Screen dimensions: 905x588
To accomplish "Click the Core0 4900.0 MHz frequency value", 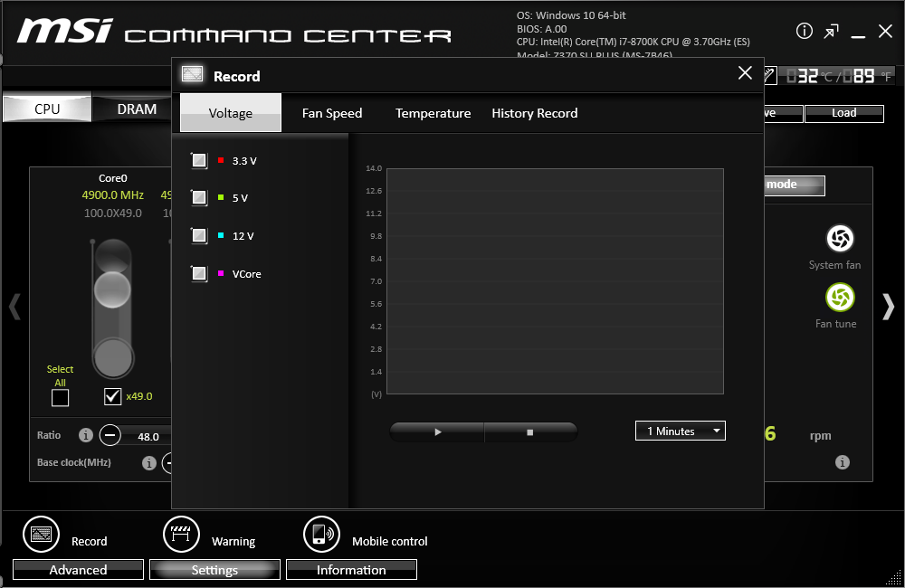I will click(112, 195).
